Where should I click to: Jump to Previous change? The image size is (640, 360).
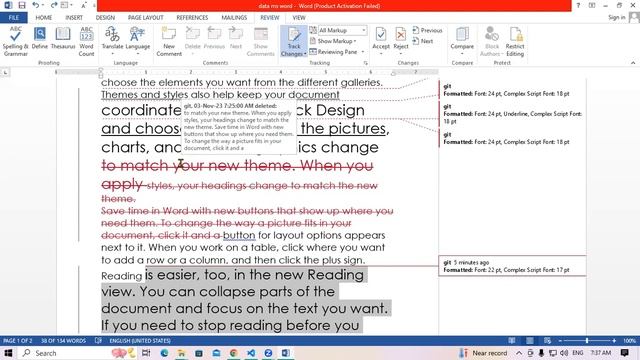[x=427, y=30]
